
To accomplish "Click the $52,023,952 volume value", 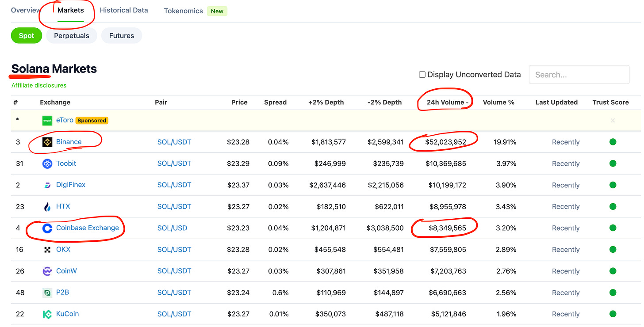I will pos(445,142).
